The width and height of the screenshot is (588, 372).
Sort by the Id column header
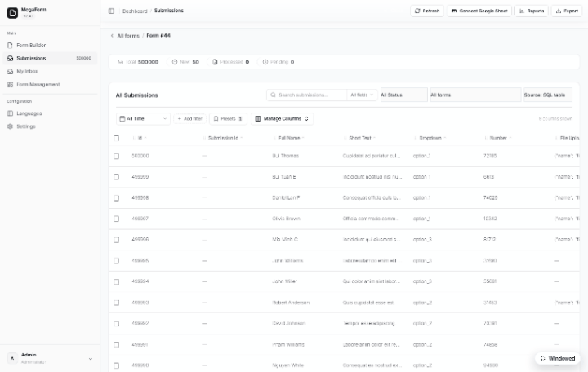(x=142, y=138)
